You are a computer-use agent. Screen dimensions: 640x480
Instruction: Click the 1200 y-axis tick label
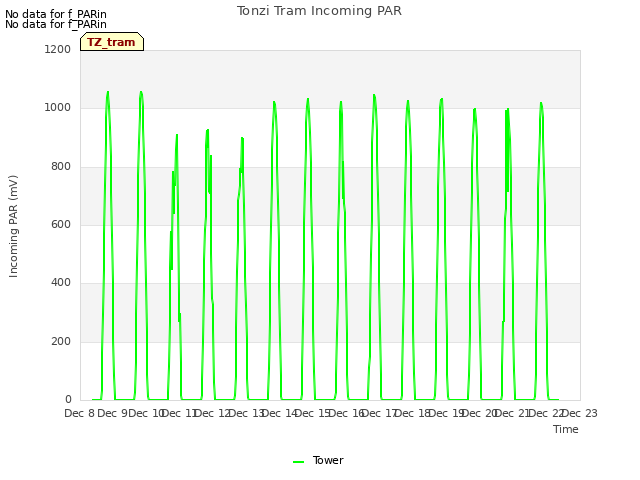[58, 49]
